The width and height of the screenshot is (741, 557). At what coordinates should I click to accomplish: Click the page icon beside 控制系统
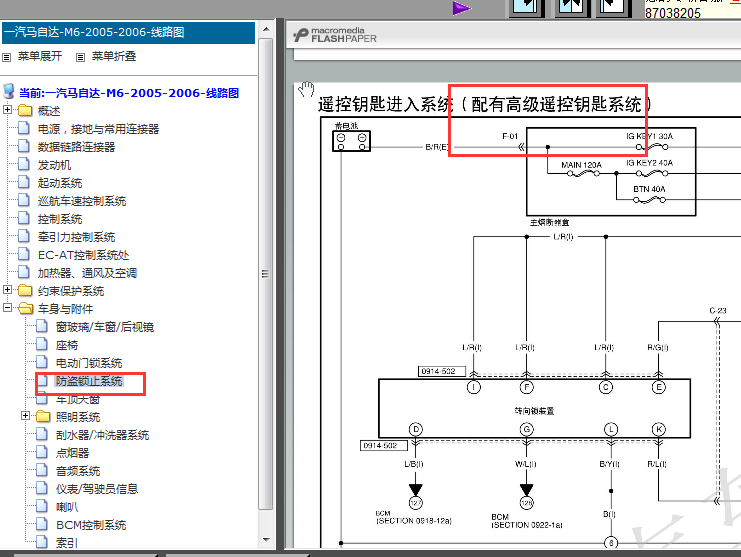pos(24,218)
